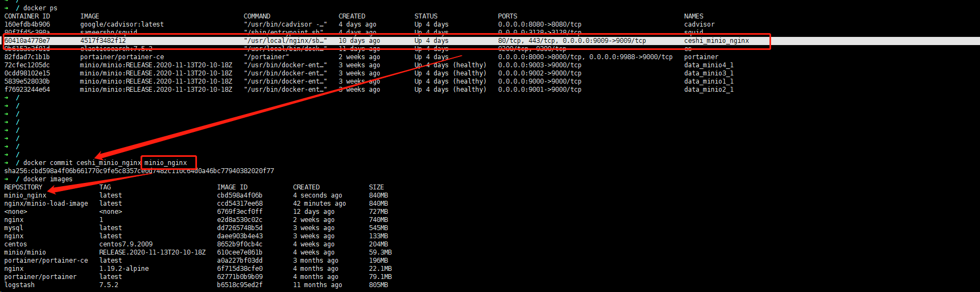This screenshot has height=292, width=980.
Task: Click ports text 0.0.0.0:9009->9009/tcp
Action: point(604,41)
